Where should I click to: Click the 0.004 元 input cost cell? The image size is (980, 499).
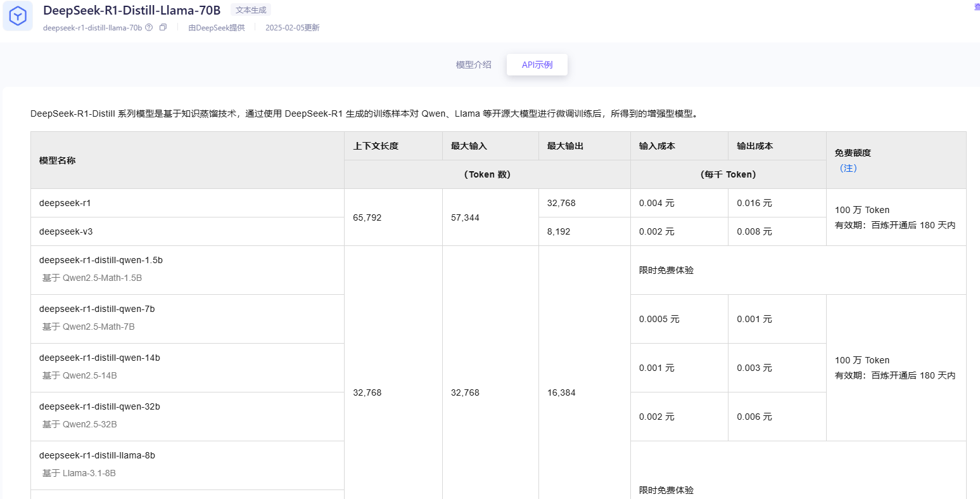tap(679, 203)
